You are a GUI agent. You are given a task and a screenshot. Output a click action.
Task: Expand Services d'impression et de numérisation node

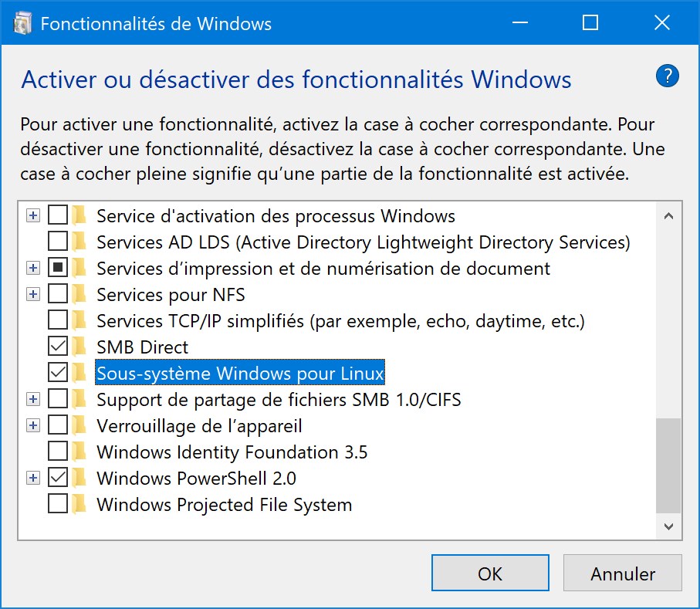(x=32, y=269)
